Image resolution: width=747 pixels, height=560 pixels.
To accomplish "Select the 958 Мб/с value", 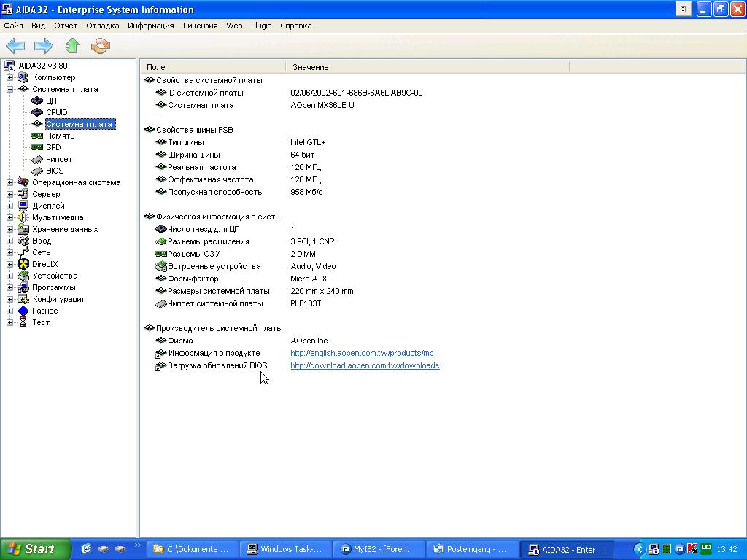I will pyautogui.click(x=306, y=192).
